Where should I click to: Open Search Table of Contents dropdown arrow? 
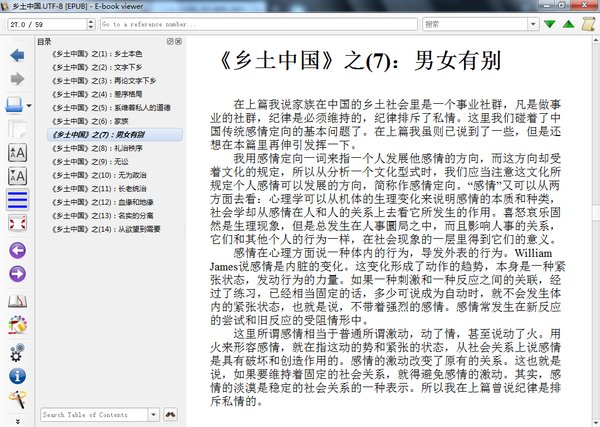tap(153, 414)
